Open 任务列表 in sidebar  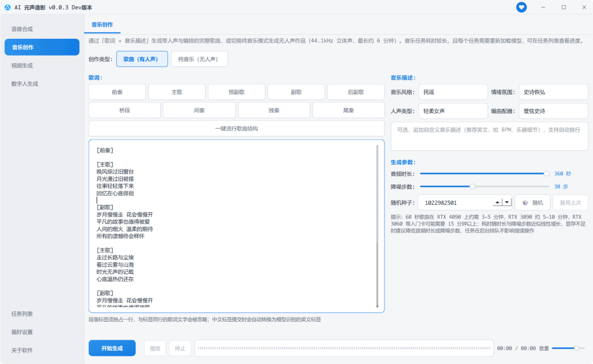(x=42, y=314)
